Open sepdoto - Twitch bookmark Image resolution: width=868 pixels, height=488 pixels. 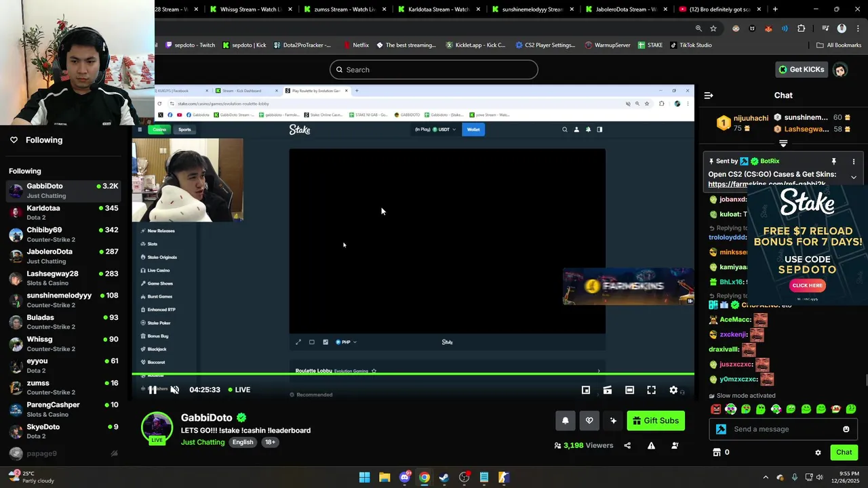[190, 45]
